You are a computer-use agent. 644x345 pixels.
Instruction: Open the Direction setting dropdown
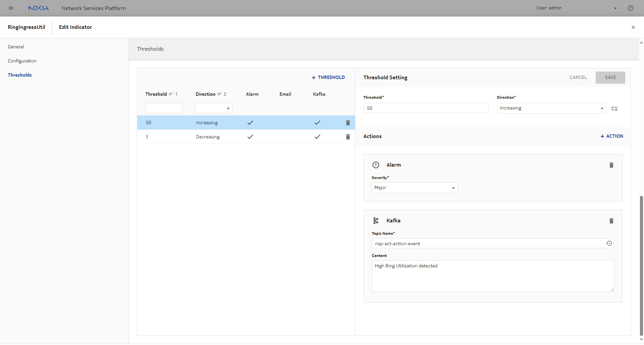[552, 108]
